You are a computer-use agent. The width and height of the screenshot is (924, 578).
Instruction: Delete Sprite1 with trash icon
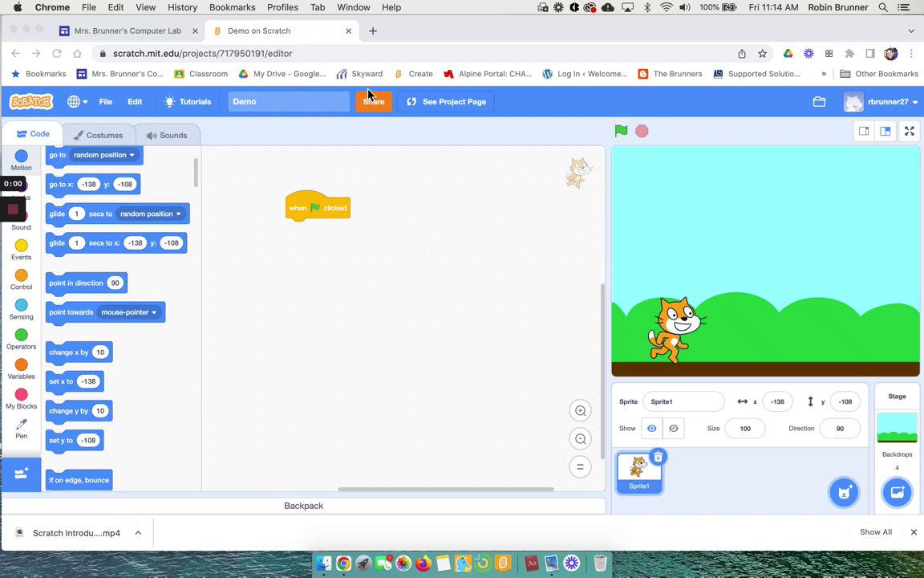(x=659, y=457)
